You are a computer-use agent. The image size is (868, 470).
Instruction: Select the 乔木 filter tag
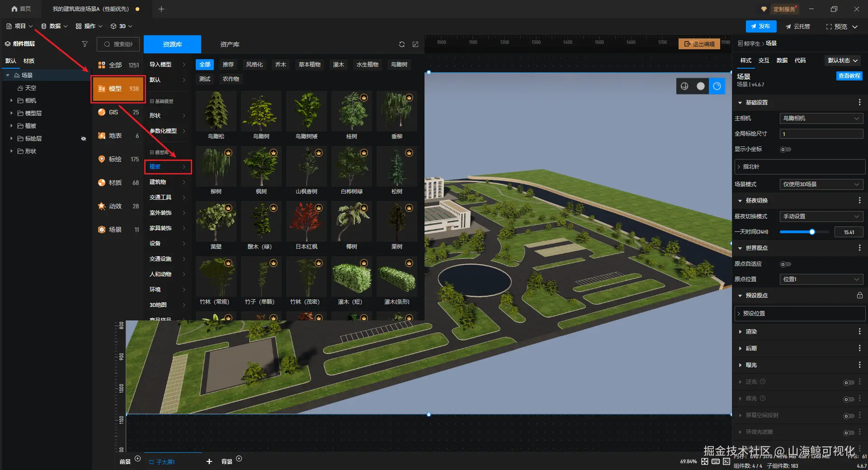(281, 65)
